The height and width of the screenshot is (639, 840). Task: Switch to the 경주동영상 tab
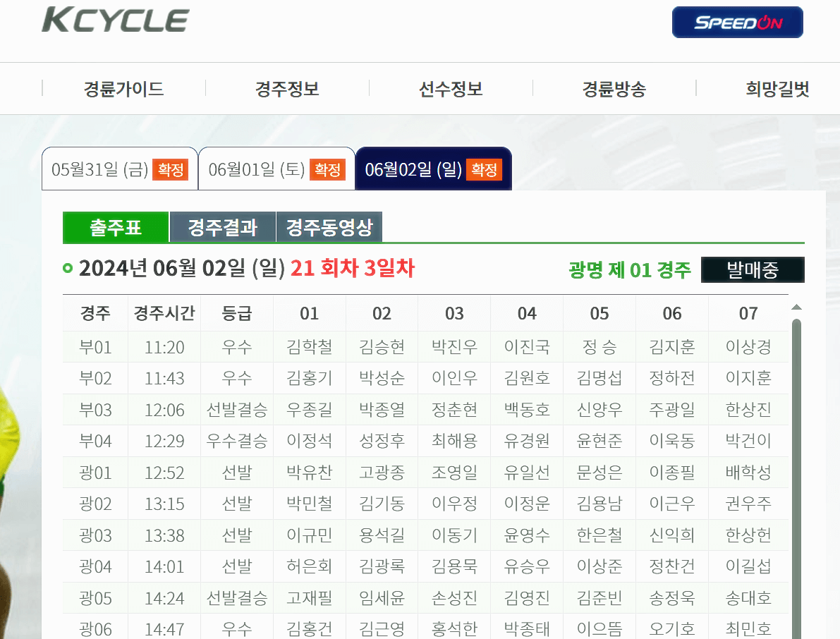pos(329,227)
